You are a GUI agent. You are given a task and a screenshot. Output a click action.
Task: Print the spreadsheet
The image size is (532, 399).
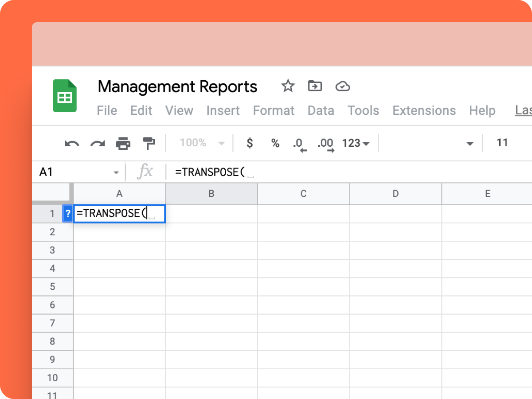(123, 143)
